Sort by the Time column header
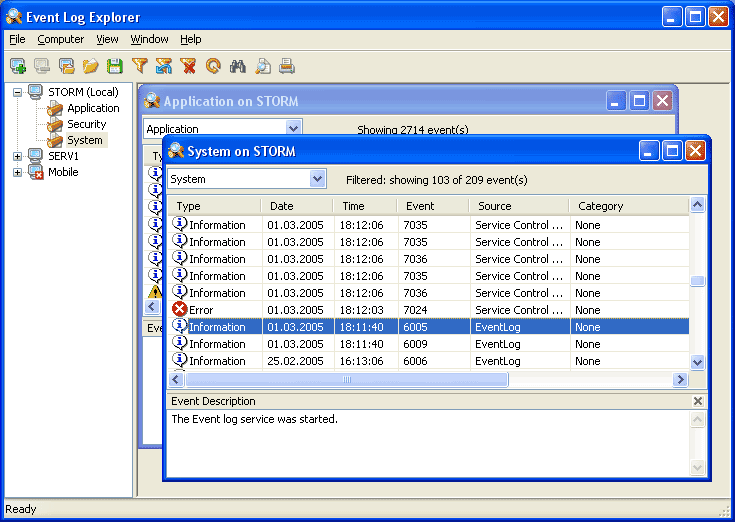This screenshot has height=522, width=735. coord(365,206)
